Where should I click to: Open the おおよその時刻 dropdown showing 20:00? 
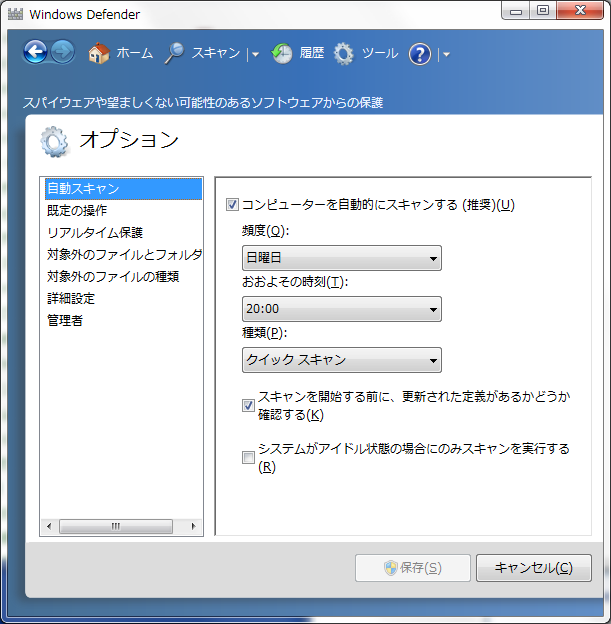tap(342, 309)
